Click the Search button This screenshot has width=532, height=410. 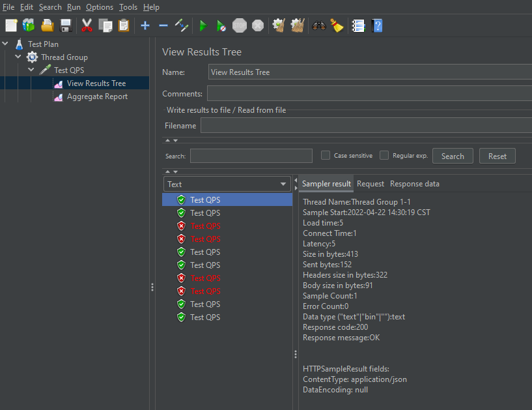click(x=453, y=156)
